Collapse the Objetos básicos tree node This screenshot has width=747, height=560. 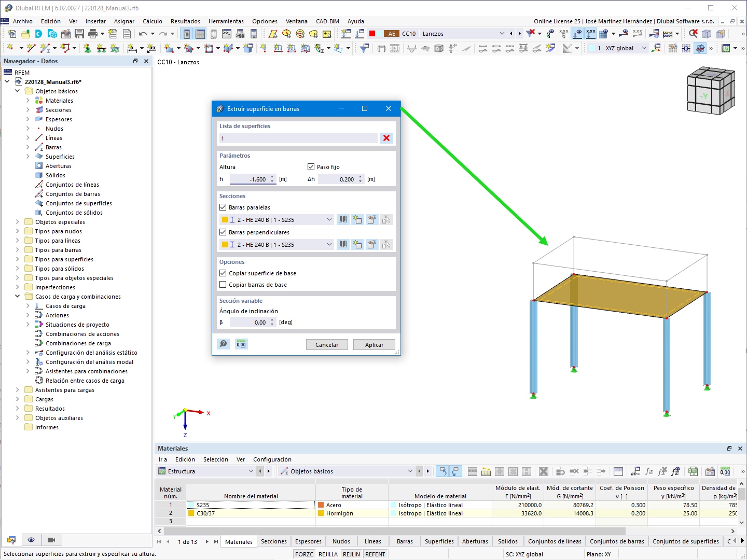point(17,91)
